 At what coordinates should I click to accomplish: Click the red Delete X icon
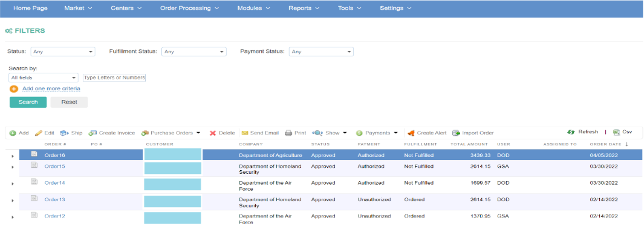(x=213, y=133)
